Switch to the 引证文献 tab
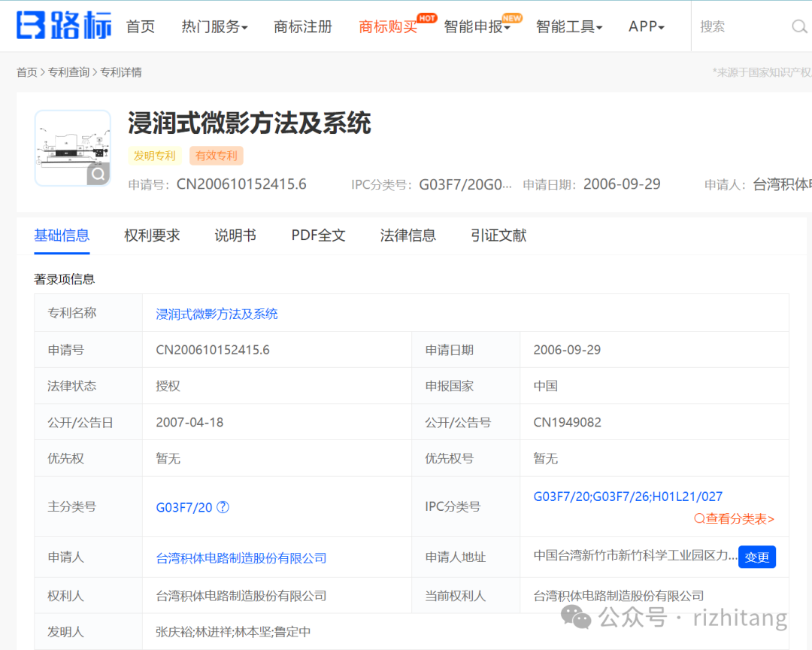Screen dimensions: 812x650 pos(498,235)
